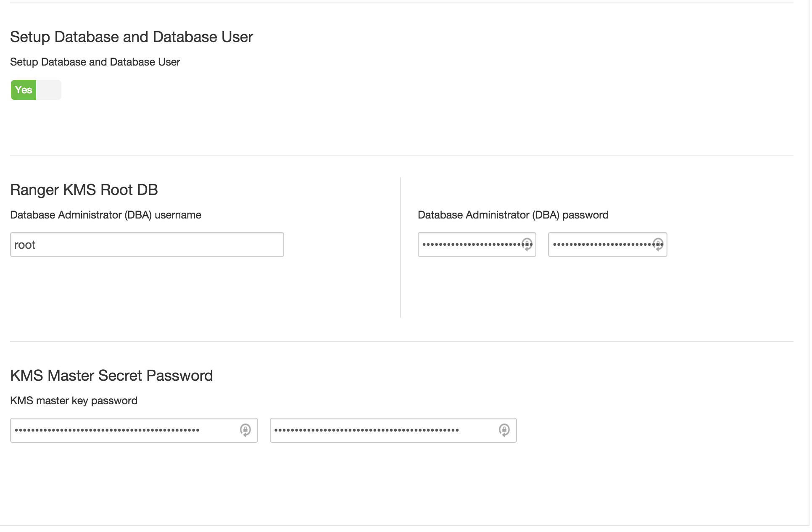Click the vertical divider beside the DBA username section
The width and height of the screenshot is (812, 532).
tap(401, 248)
